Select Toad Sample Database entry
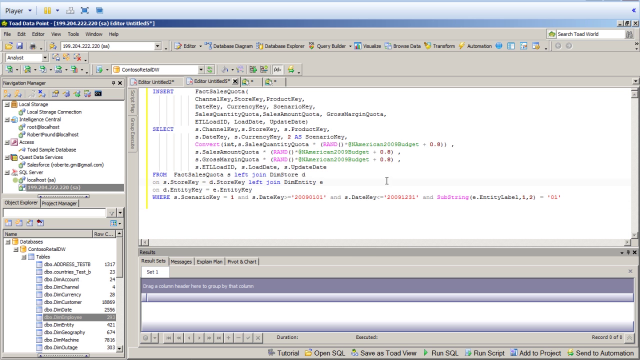Image resolution: width=640 pixels, height=360 pixels. [x=51, y=150]
